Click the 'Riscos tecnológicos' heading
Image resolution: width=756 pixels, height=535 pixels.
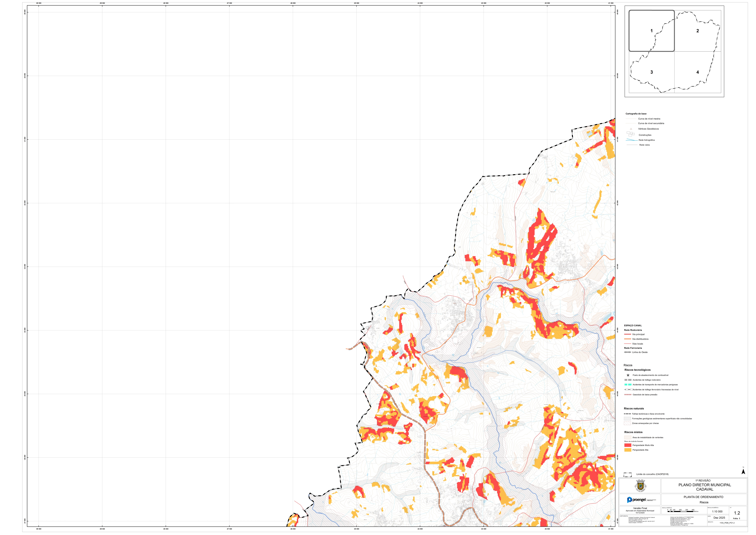pyautogui.click(x=637, y=370)
